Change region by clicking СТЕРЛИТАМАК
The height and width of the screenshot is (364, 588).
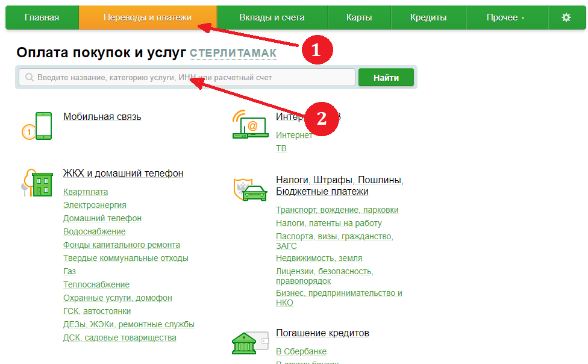point(233,53)
